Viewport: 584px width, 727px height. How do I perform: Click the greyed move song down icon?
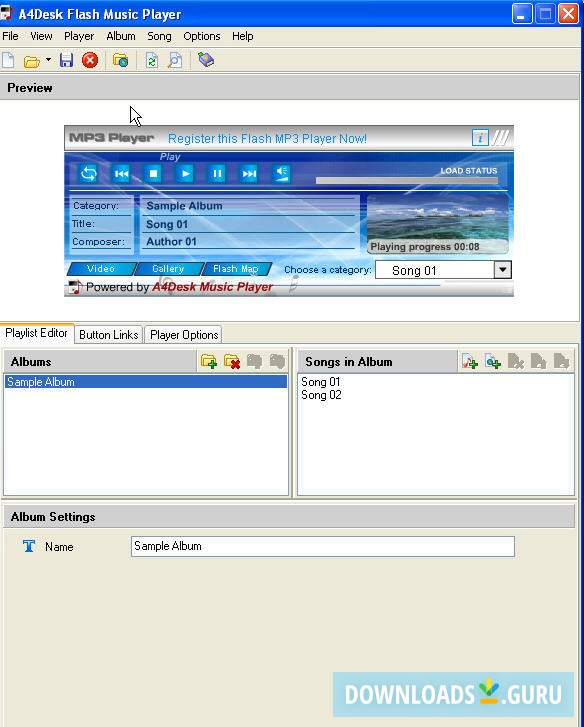(x=561, y=361)
